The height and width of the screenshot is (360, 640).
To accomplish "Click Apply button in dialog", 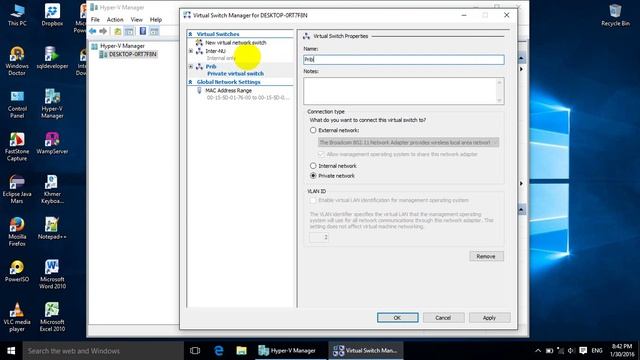I will point(489,318).
